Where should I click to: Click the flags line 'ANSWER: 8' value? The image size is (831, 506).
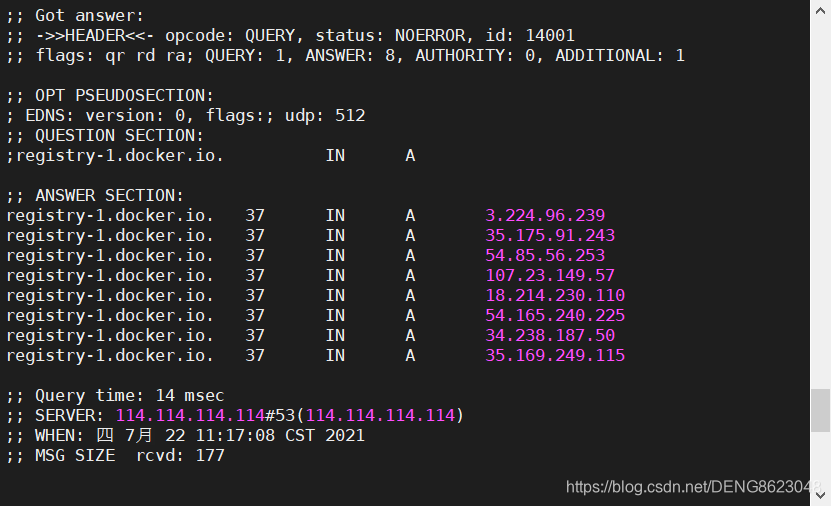[x=350, y=56]
